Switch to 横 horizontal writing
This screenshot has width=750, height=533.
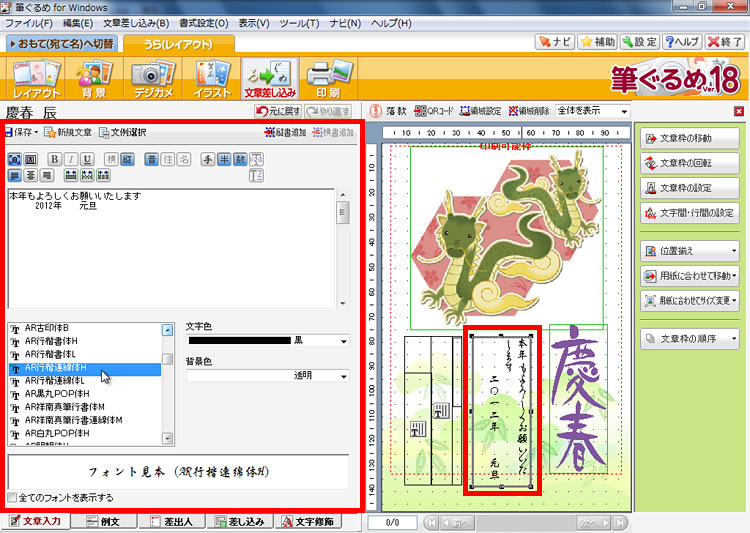[111, 159]
